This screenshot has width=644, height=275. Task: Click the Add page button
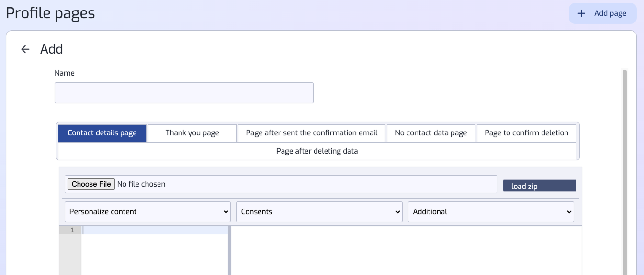(x=602, y=13)
